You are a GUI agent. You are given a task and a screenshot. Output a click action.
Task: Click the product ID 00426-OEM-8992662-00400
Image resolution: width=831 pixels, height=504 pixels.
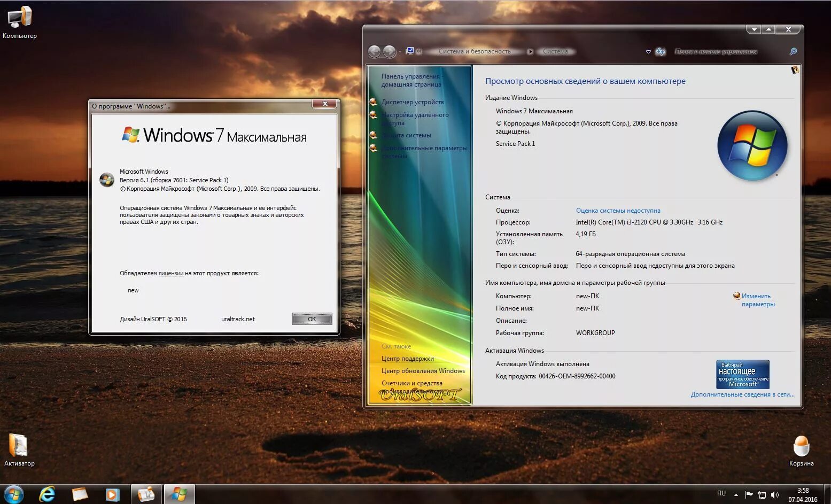tap(577, 376)
